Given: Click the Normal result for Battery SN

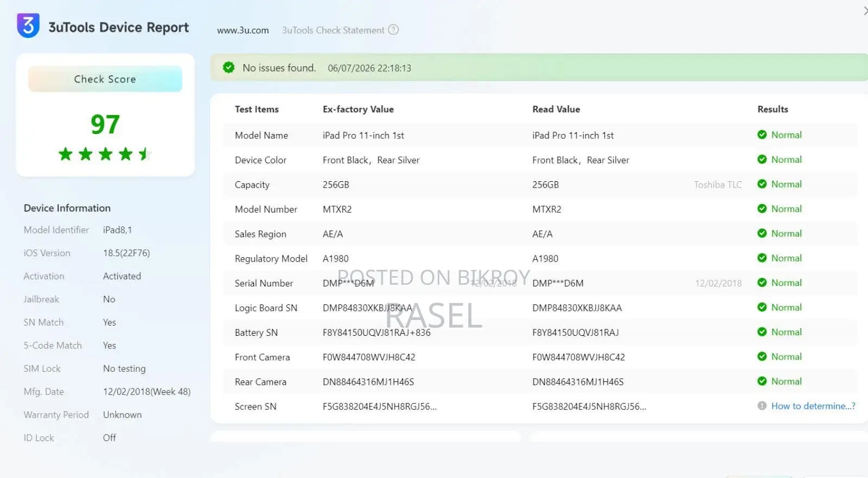Looking at the screenshot, I should point(786,332).
